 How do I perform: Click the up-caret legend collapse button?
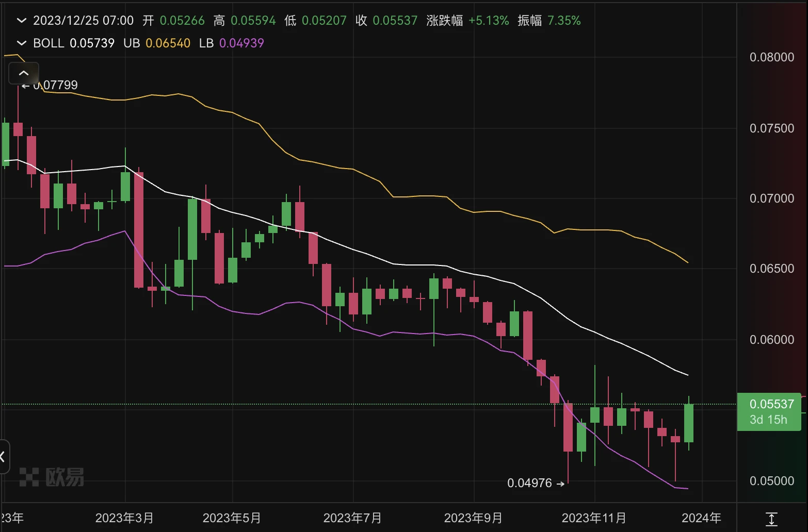(24, 73)
